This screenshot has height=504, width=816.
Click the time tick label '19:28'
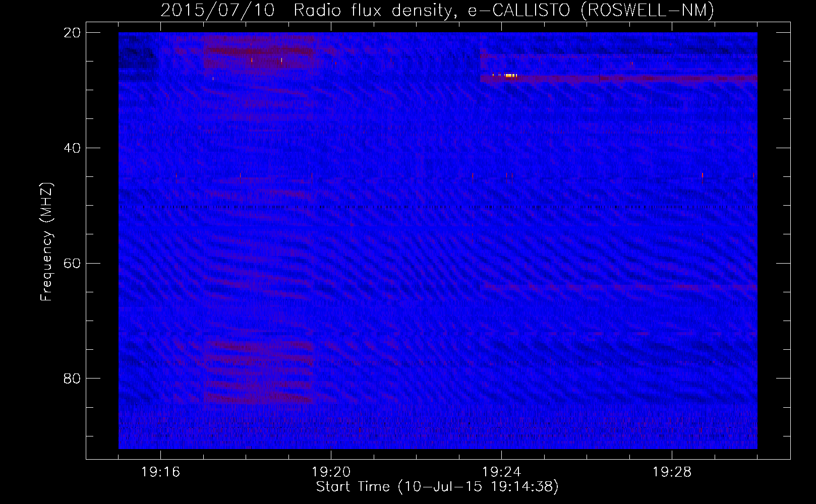[672, 472]
